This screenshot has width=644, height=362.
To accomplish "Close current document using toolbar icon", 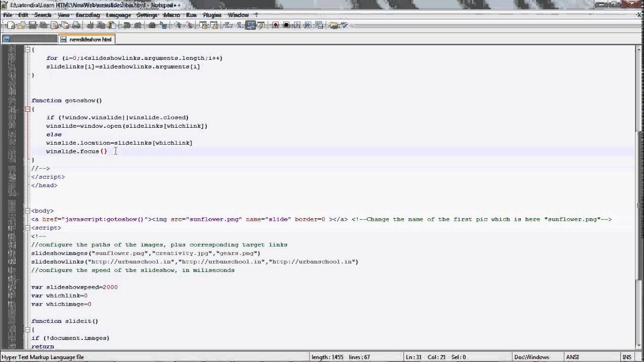I will click(54, 25).
